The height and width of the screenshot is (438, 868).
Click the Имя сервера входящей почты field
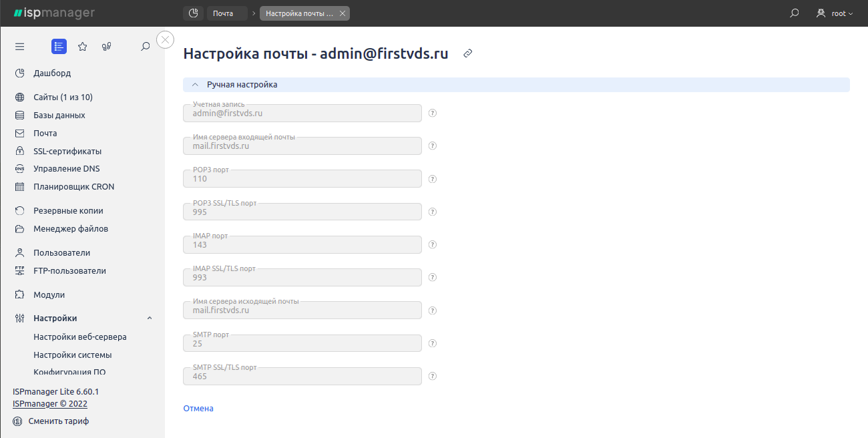pyautogui.click(x=302, y=146)
